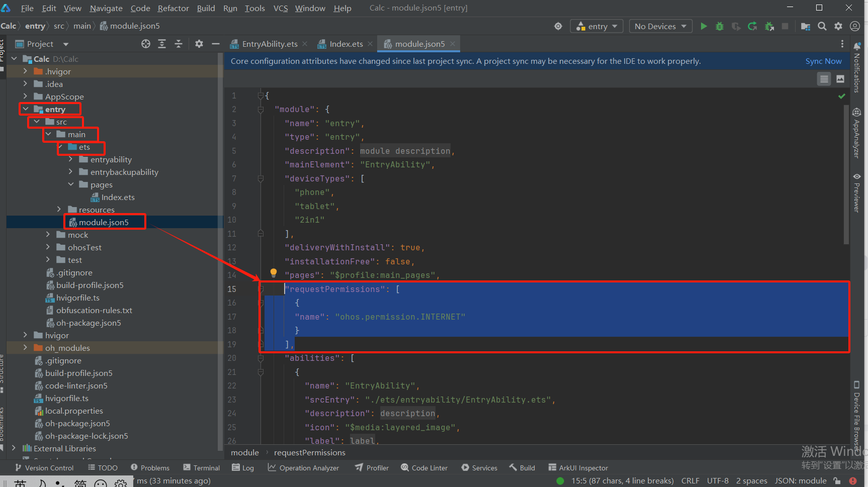The image size is (868, 487).
Task: Expand the oh_modules folder
Action: pyautogui.click(x=25, y=348)
